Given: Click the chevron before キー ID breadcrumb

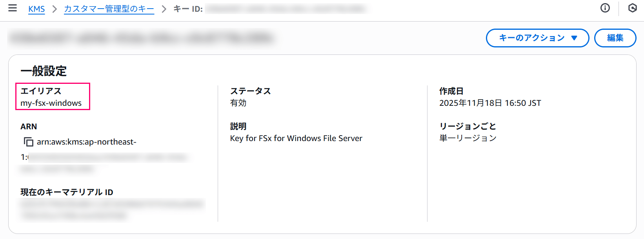Looking at the screenshot, I should click(163, 9).
